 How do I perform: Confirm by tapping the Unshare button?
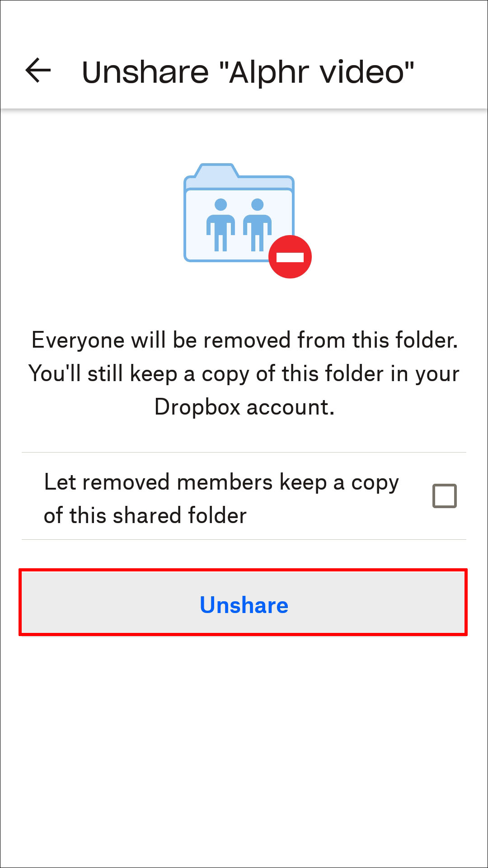(243, 603)
